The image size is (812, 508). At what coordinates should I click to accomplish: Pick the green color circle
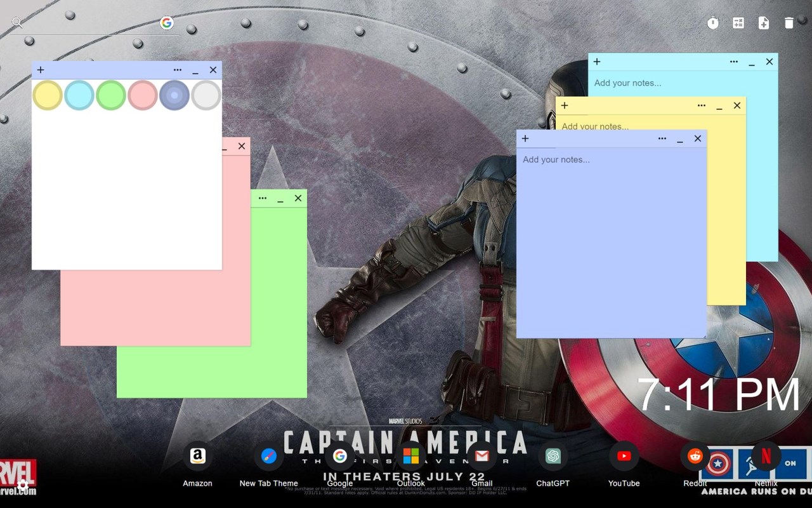111,95
